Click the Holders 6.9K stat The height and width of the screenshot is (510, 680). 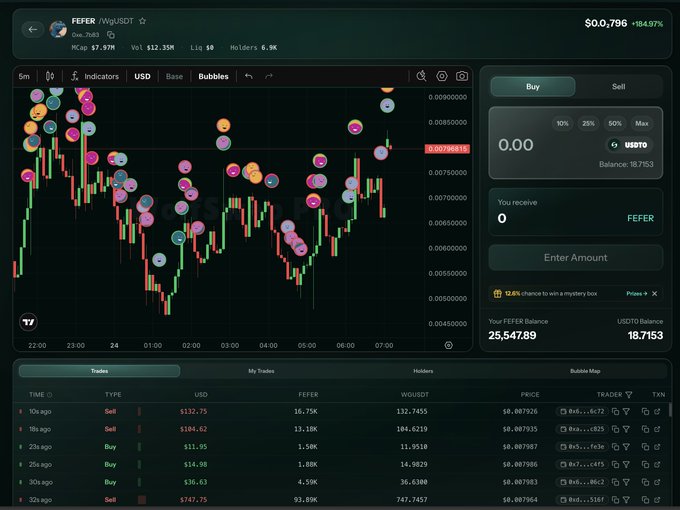click(x=253, y=48)
